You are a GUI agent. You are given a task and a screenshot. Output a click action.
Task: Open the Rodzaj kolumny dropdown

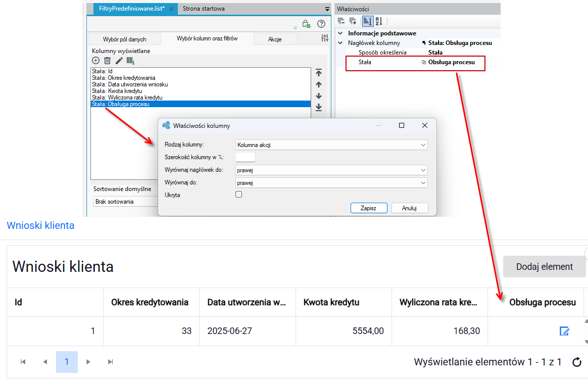tap(331, 145)
